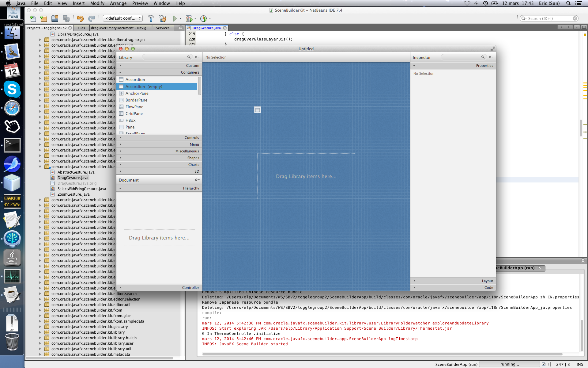Viewport: 588px width, 368px height.
Task: Open the Arrange menu
Action: click(118, 3)
